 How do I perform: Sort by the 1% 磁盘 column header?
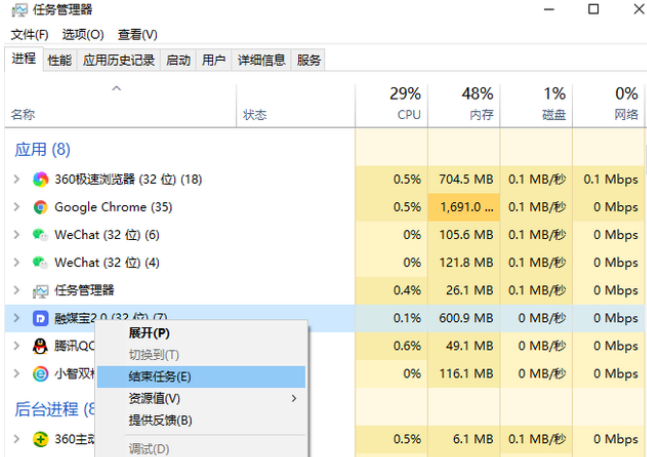pyautogui.click(x=536, y=105)
